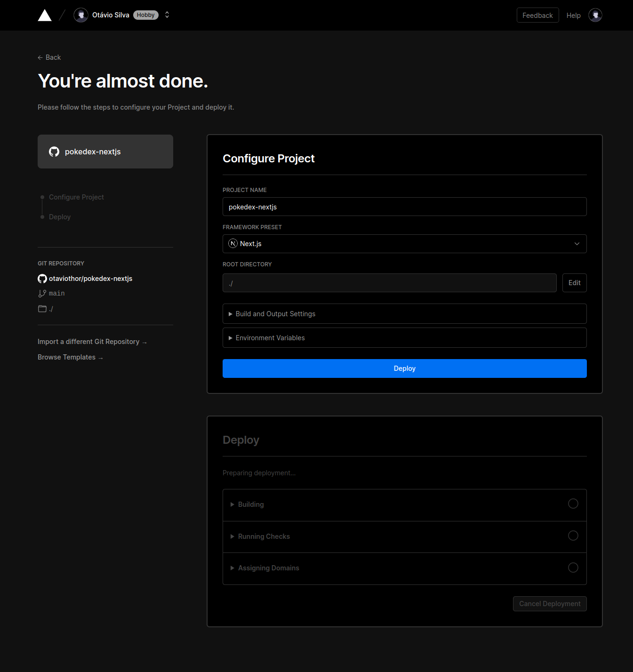Go Back using the arrow link
Screen dimensions: 633x672
pos(49,57)
